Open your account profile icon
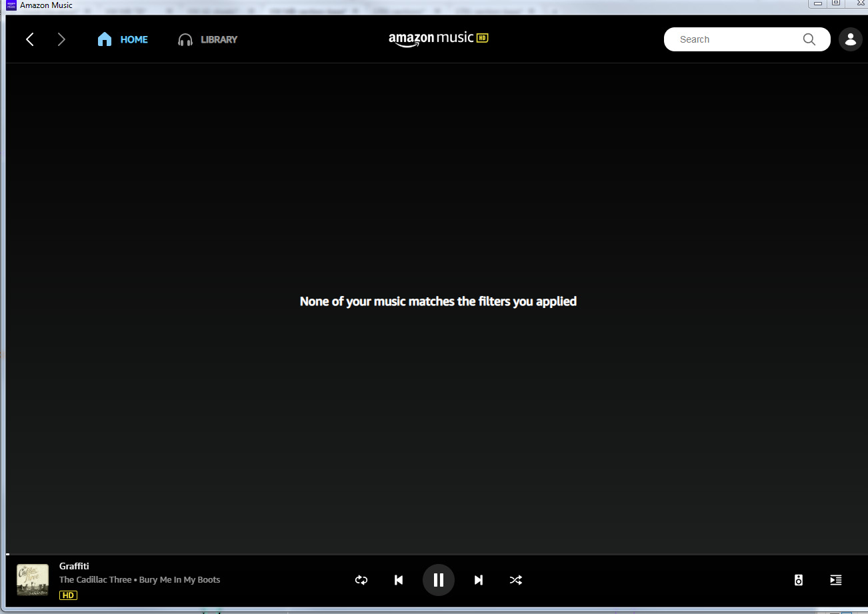 coord(850,39)
